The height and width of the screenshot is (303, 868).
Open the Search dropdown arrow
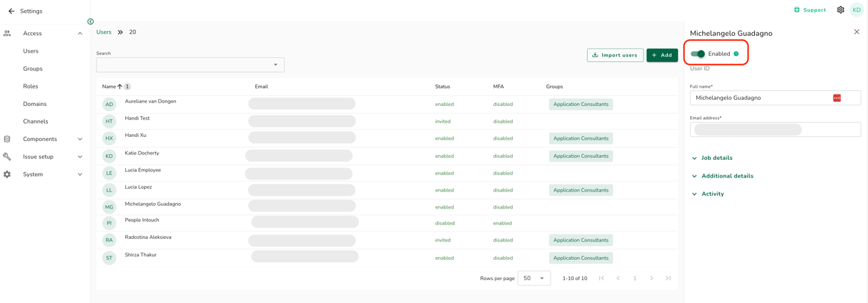point(276,65)
